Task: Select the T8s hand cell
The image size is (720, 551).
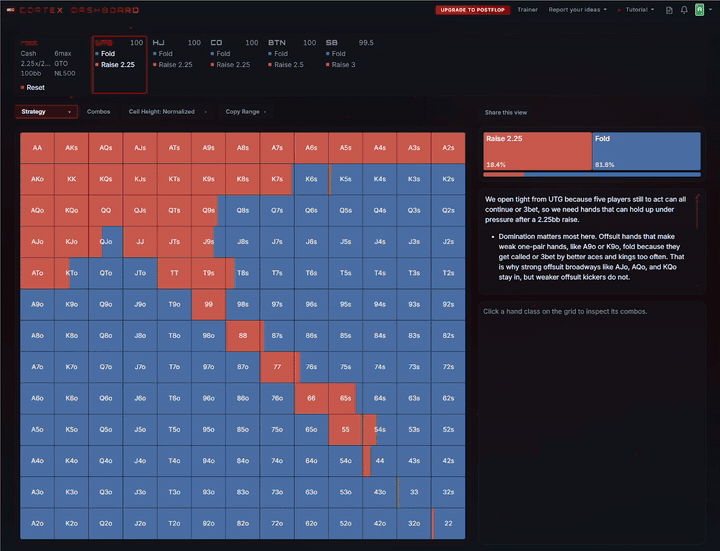Action: pos(243,273)
